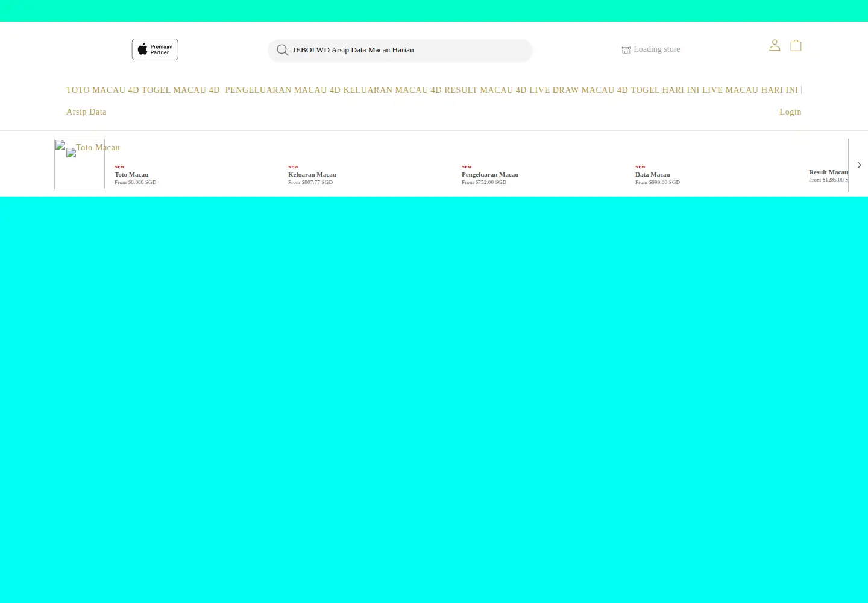The height and width of the screenshot is (603, 868).
Task: Show next products with the right chevron
Action: click(x=859, y=165)
